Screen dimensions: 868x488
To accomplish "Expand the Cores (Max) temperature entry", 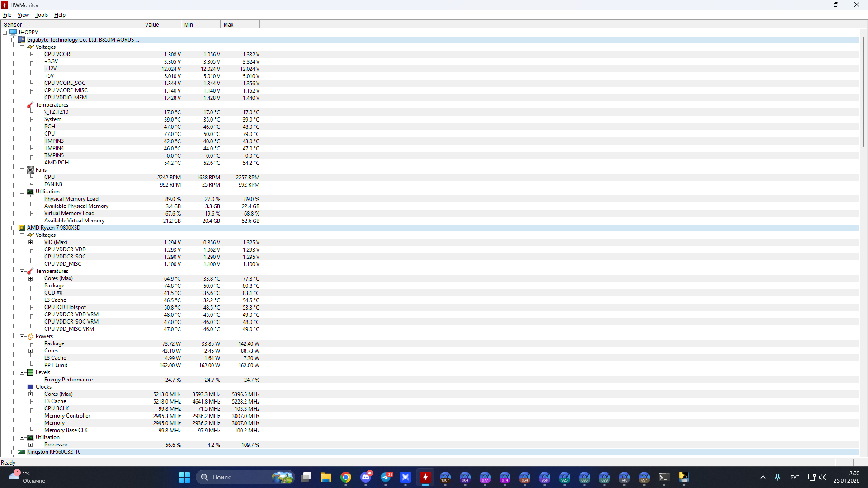I will (x=31, y=278).
